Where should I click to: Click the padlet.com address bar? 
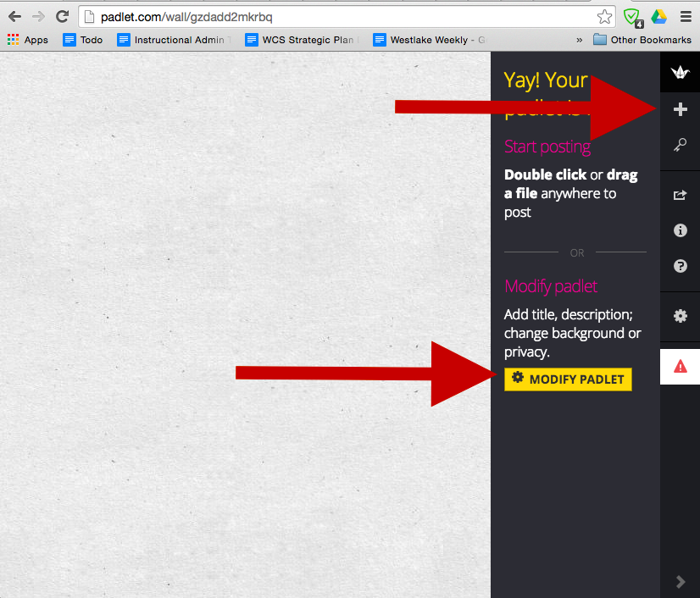347,17
